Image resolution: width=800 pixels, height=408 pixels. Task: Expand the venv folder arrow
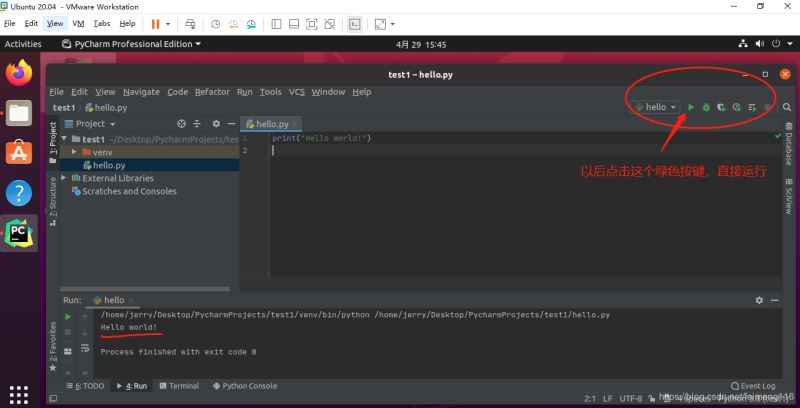74,152
